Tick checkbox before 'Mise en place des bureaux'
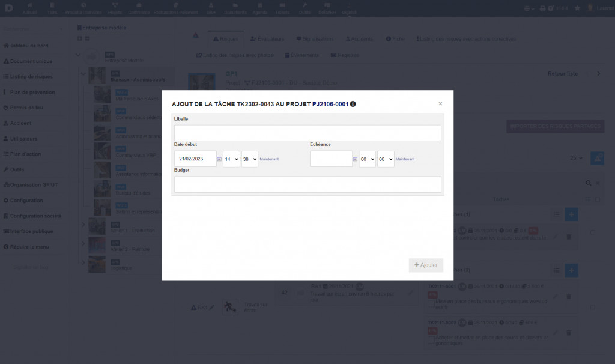Viewport: 615px width, 364px height. click(x=431, y=303)
